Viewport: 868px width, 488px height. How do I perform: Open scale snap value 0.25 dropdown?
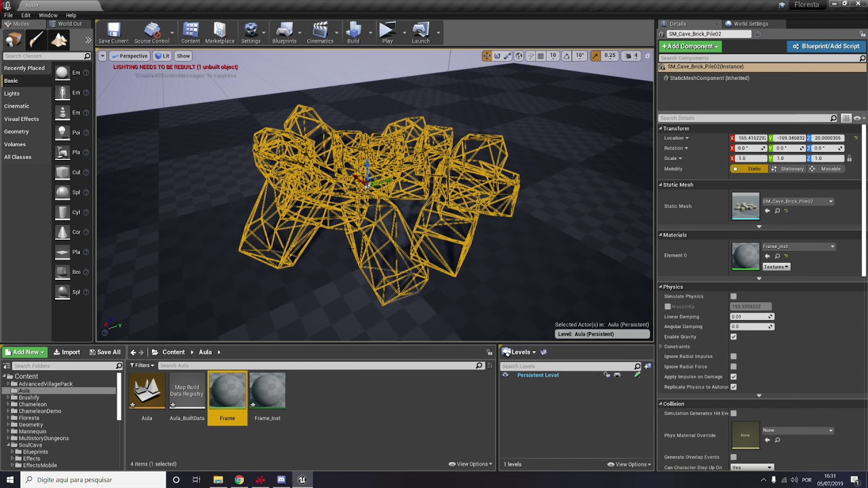pyautogui.click(x=610, y=56)
